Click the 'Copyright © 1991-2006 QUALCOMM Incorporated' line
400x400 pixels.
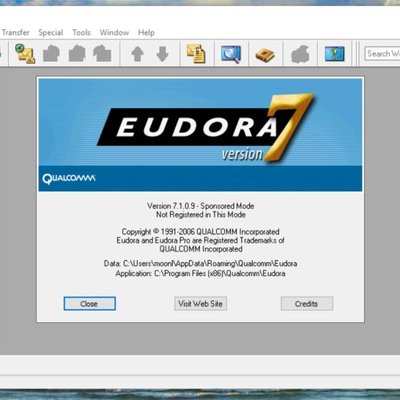coord(200,232)
